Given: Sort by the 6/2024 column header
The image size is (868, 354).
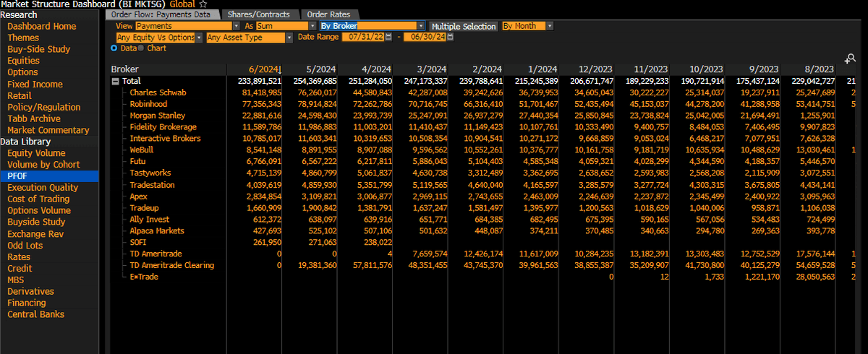Looking at the screenshot, I should (263, 69).
